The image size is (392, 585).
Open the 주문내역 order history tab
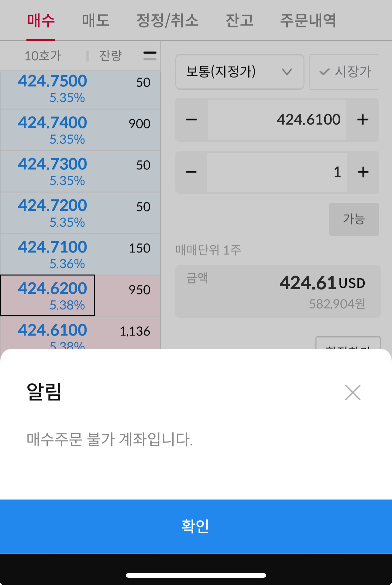pos(308,21)
